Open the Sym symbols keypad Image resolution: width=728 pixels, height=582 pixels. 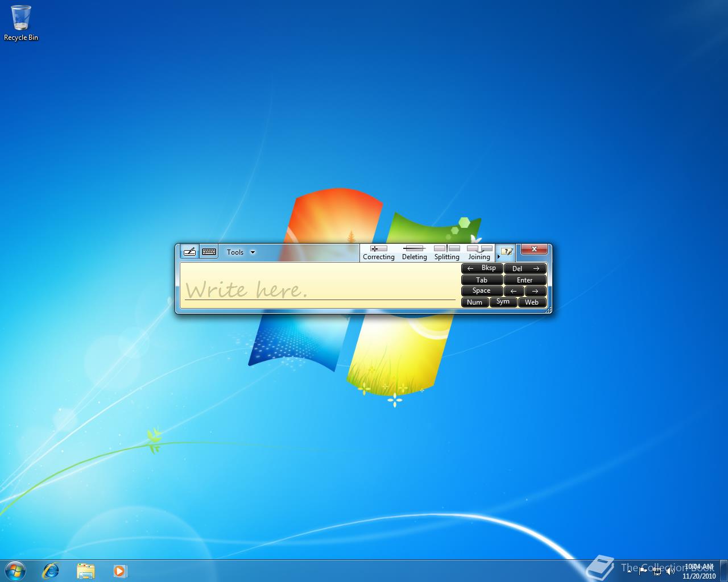503,302
